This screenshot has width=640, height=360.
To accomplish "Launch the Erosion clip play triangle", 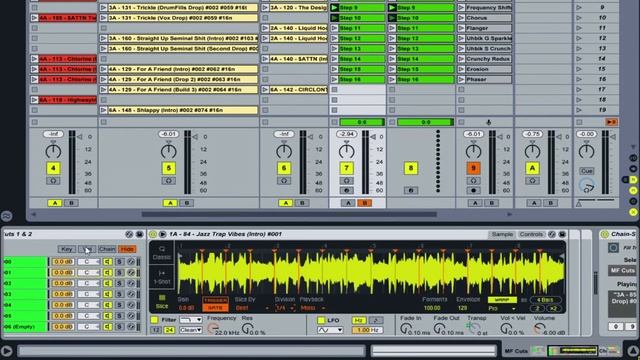I will pos(461,69).
